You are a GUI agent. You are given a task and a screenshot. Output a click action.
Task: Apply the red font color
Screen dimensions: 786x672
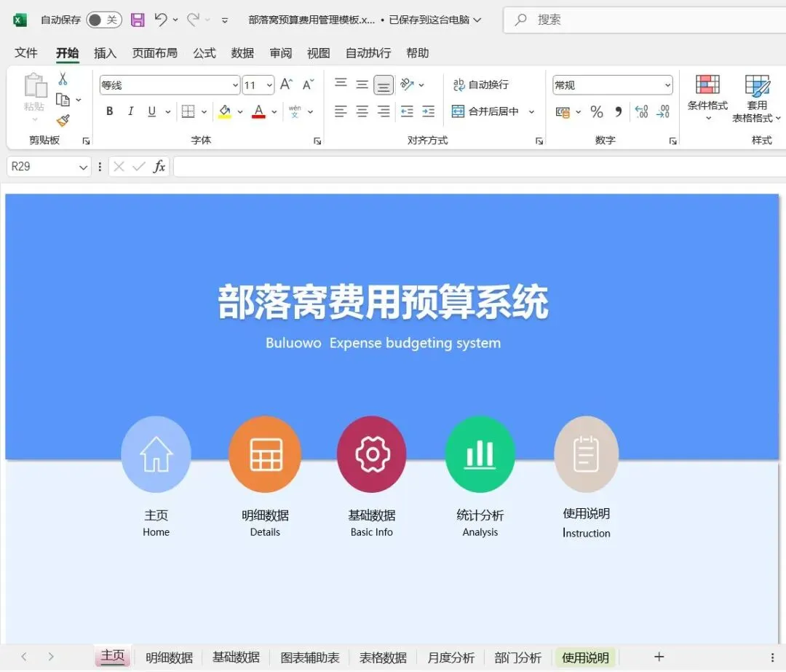pos(258,111)
